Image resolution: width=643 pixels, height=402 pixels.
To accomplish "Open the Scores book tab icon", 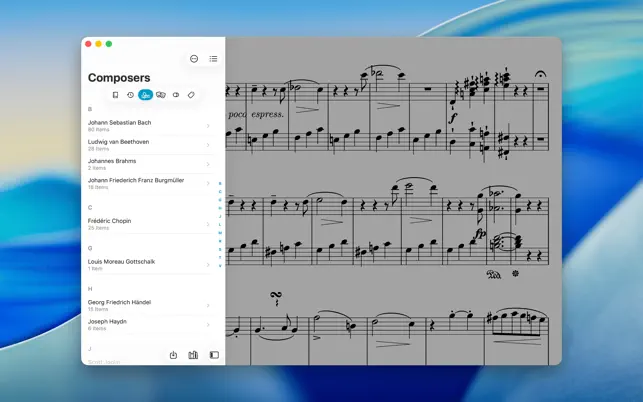I will point(115,95).
